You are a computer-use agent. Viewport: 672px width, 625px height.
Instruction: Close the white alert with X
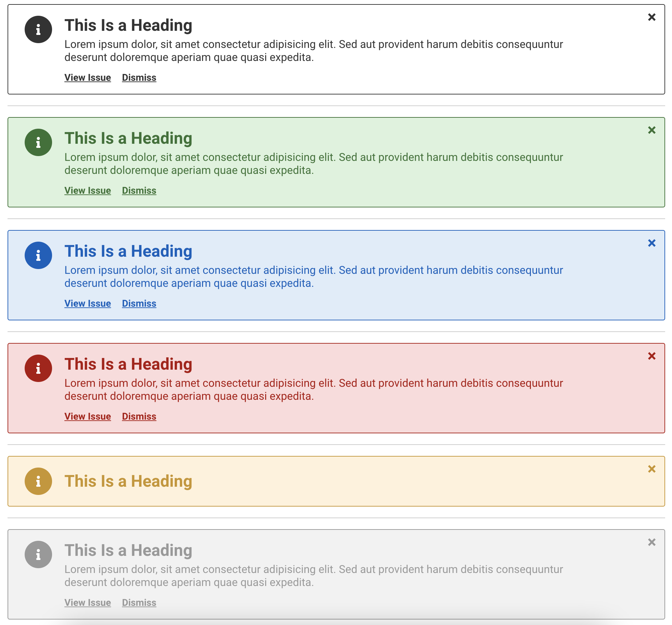651,17
